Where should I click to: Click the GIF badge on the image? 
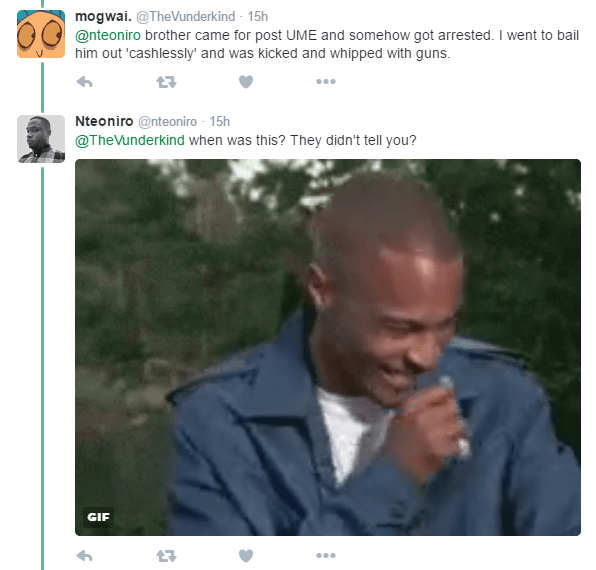[98, 517]
